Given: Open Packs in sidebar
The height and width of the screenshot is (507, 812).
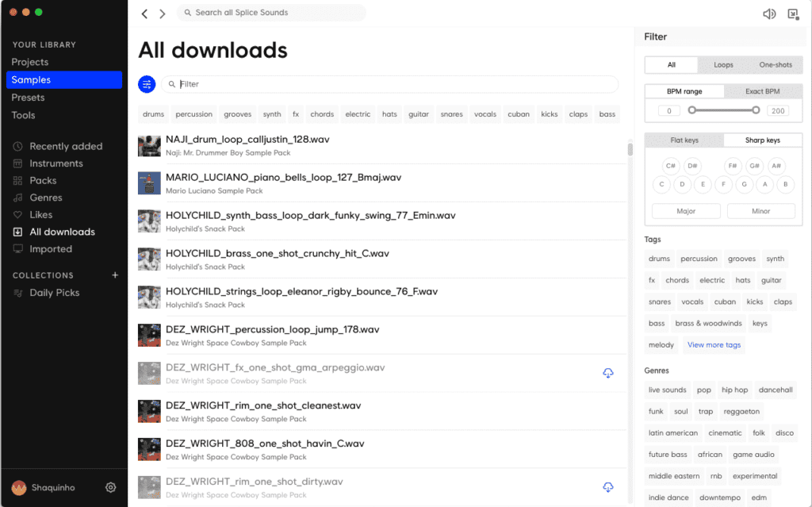Looking at the screenshot, I should coord(43,180).
